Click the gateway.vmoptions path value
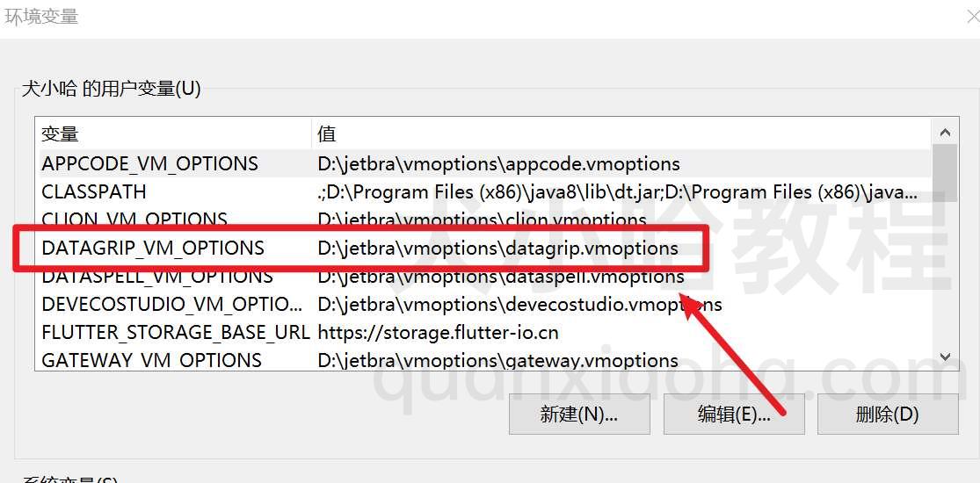This screenshot has height=483, width=980. [x=497, y=361]
